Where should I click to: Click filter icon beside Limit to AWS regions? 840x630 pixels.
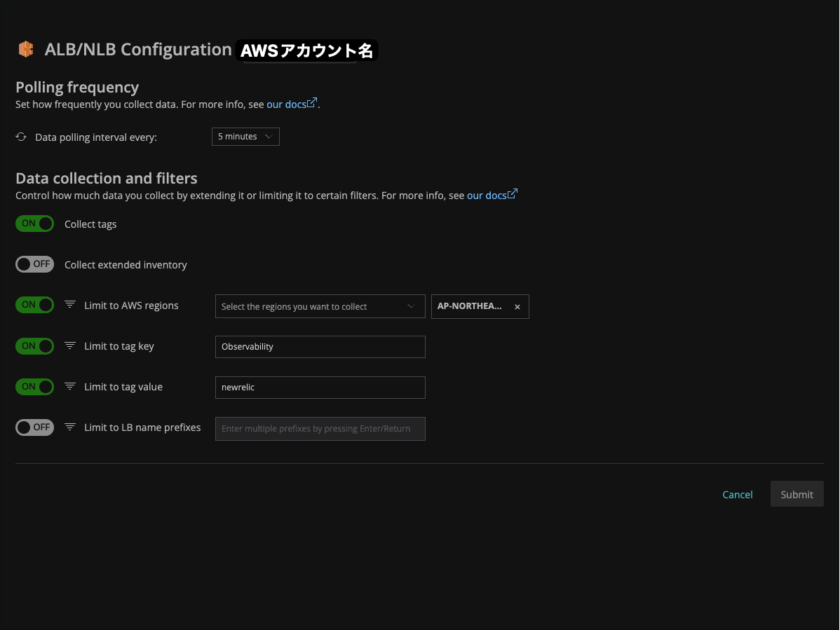(x=69, y=305)
